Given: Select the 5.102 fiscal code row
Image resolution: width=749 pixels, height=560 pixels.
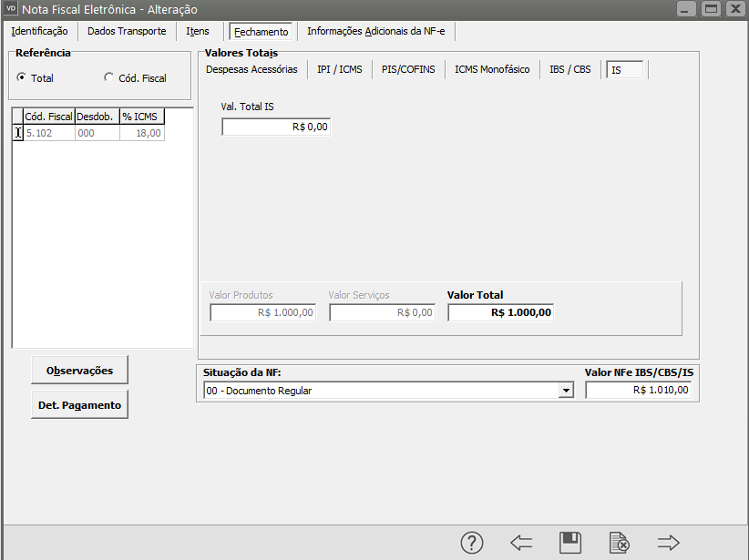Looking at the screenshot, I should click(x=48, y=133).
